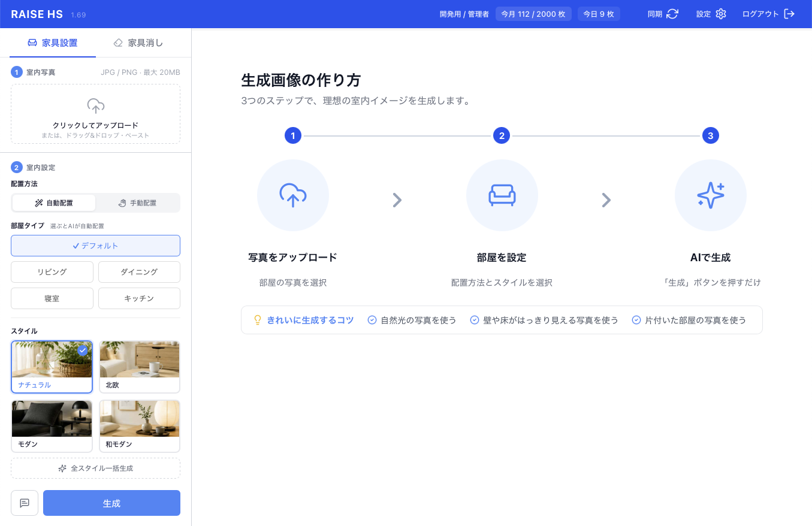Click the lightbulb tips icon
The height and width of the screenshot is (526, 812).
click(x=258, y=320)
